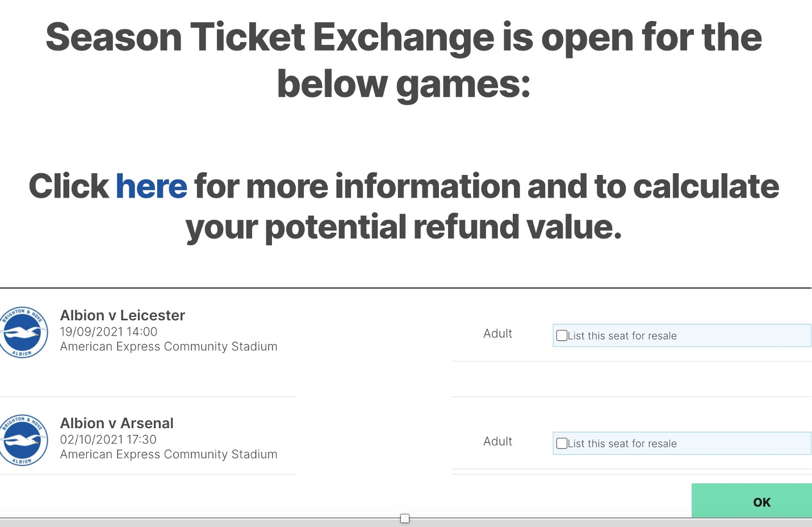Confirm with the green OK button
The image size is (812, 527).
click(x=751, y=501)
